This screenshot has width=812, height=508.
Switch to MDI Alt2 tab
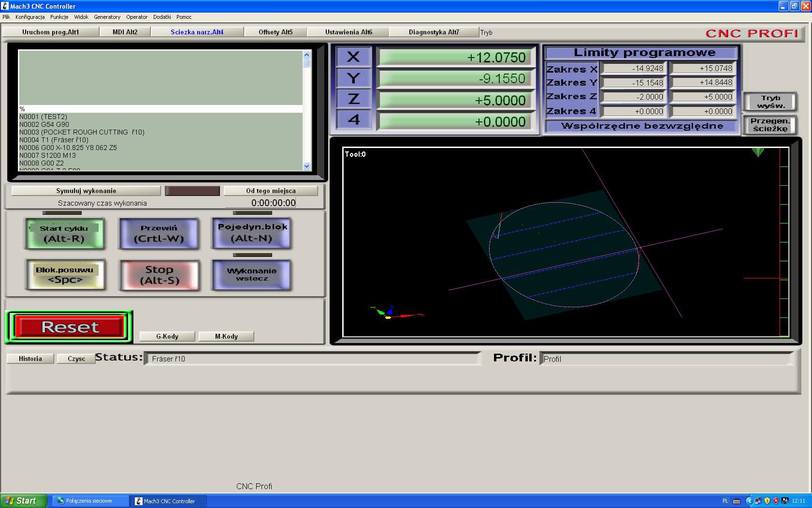125,32
